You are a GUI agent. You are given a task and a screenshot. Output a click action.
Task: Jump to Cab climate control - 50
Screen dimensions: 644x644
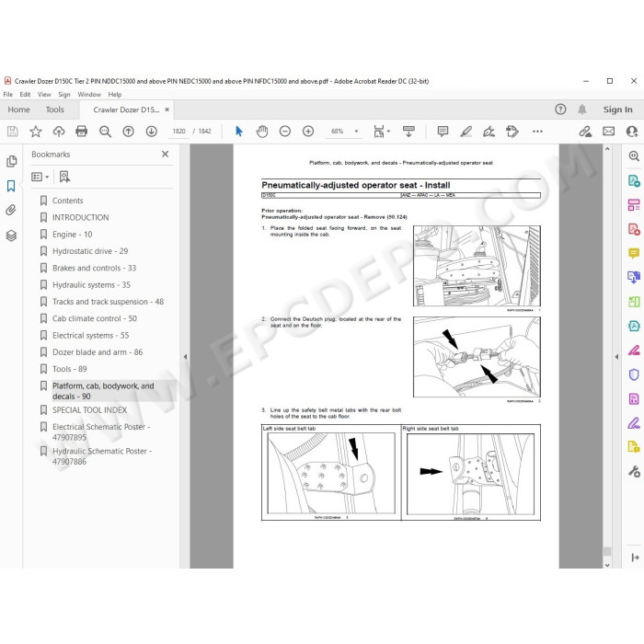(x=95, y=318)
